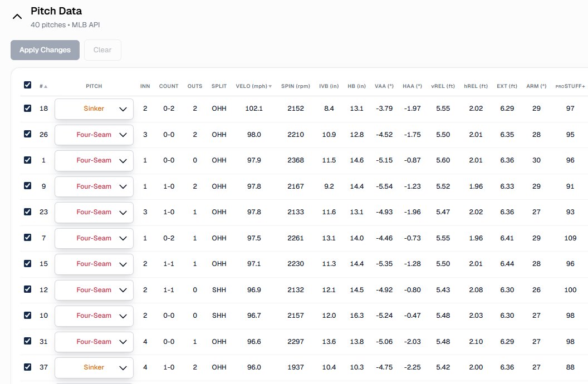Sort by EXT (ft) column header
This screenshot has height=384, width=588.
(x=507, y=86)
